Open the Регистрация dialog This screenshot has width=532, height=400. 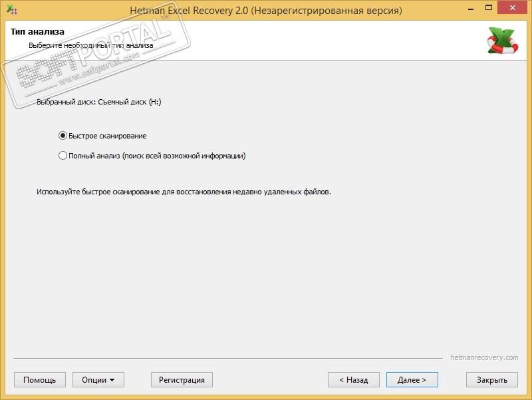point(182,379)
